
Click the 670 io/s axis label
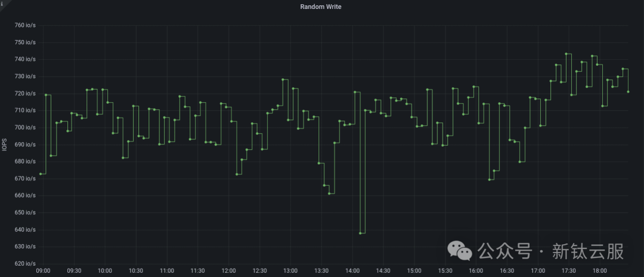click(x=25, y=178)
